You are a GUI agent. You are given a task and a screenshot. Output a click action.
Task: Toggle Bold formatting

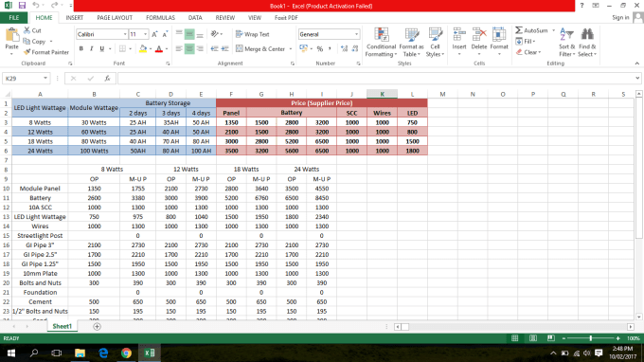[81, 49]
